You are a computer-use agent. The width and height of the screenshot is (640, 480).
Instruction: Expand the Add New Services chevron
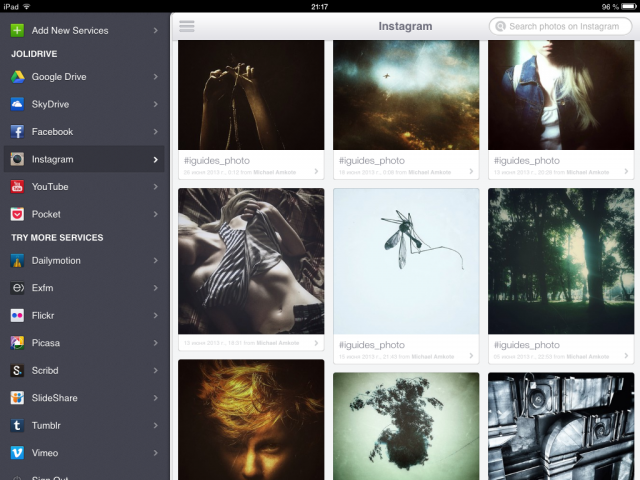point(156,31)
